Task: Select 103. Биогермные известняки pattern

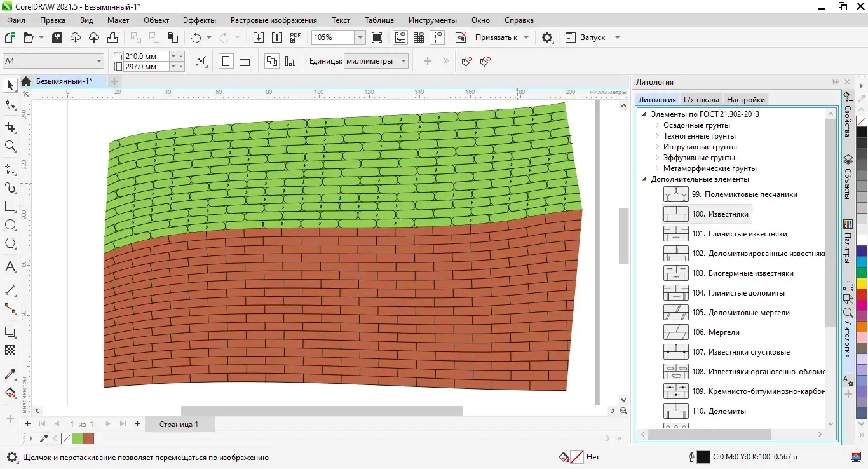Action: (x=728, y=273)
